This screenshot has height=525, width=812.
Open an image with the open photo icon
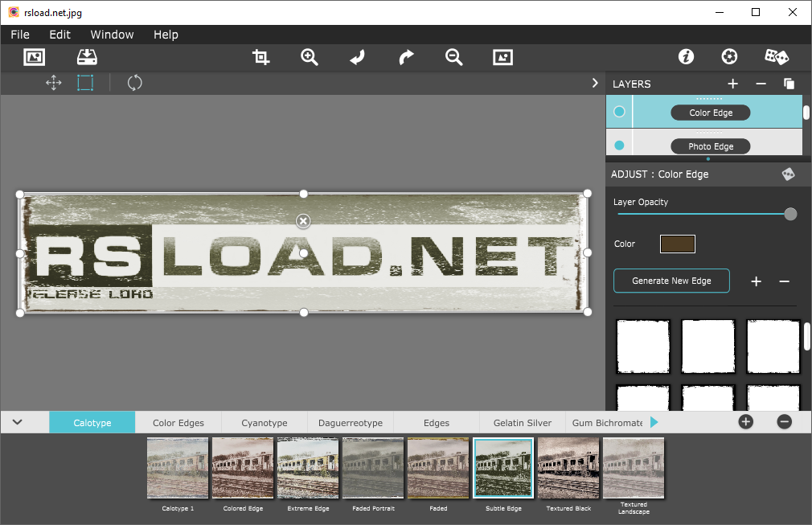click(35, 57)
